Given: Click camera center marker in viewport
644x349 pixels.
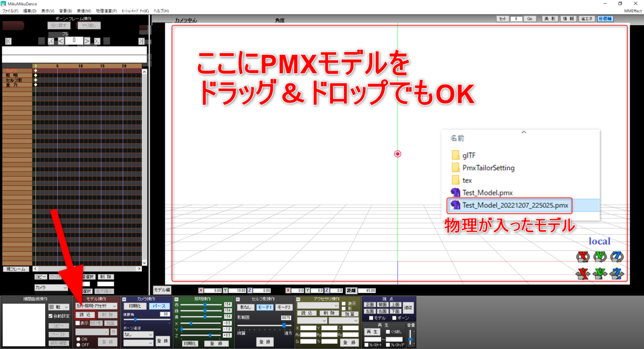Looking at the screenshot, I should pos(398,154).
